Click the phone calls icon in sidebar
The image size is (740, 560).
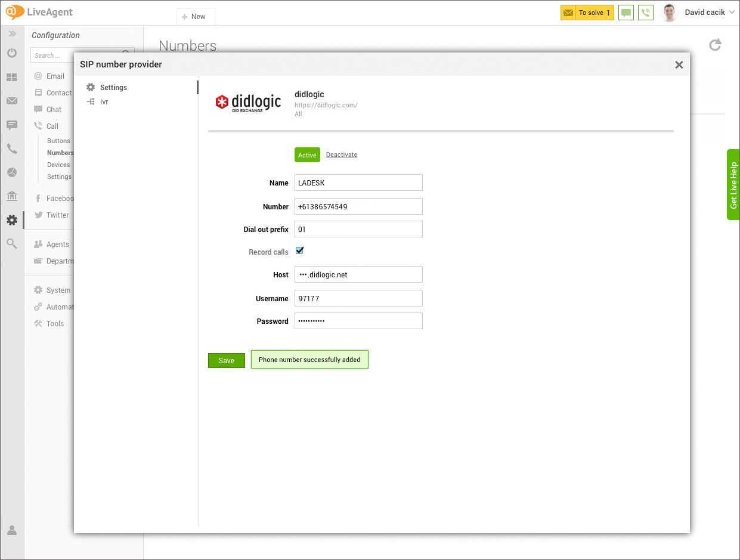(x=12, y=148)
